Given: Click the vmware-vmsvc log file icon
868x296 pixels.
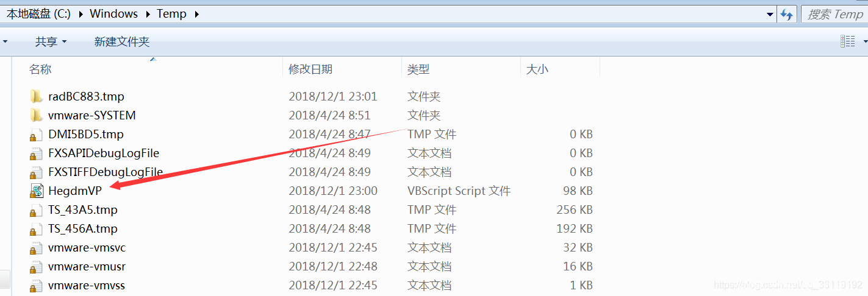Looking at the screenshot, I should click(x=37, y=248).
